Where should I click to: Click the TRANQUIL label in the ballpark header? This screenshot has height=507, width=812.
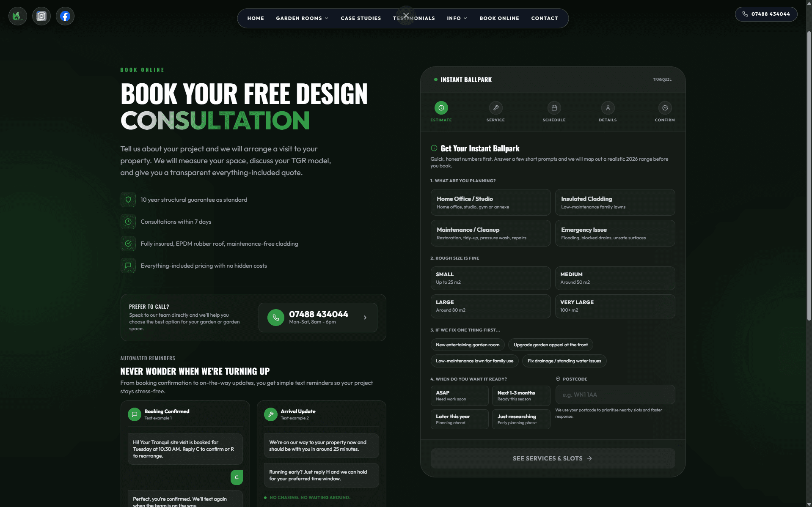(662, 79)
